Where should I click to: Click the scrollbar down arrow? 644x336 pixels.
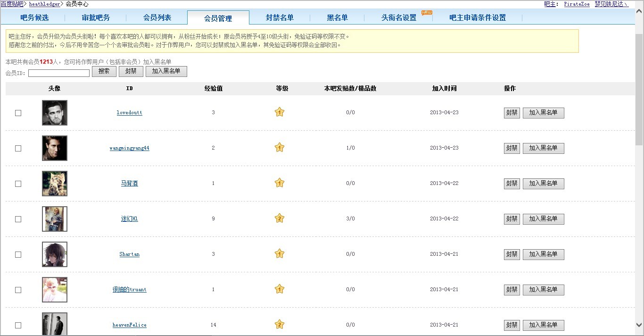coord(639,325)
